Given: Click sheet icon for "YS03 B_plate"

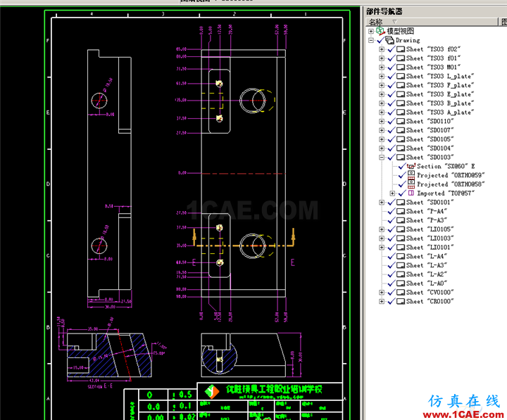Looking at the screenshot, I should click(x=401, y=103).
